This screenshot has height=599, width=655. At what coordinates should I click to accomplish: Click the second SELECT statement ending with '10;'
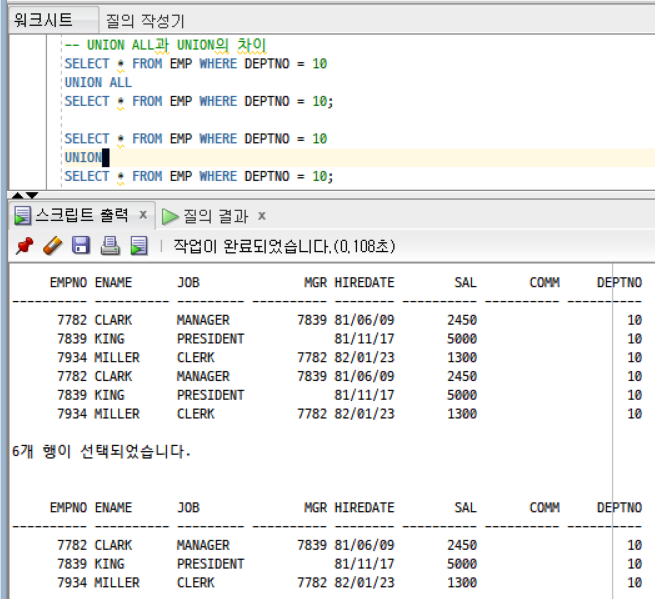click(x=198, y=101)
